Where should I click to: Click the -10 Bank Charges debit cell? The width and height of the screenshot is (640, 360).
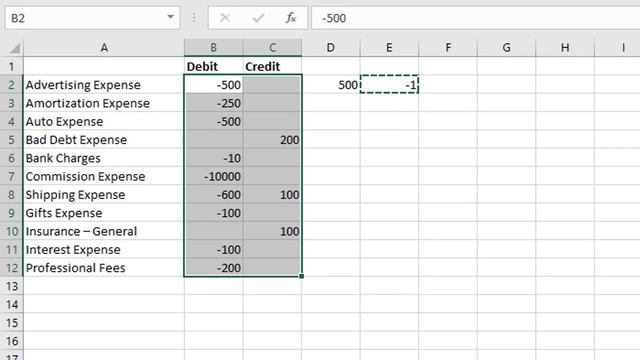point(213,158)
